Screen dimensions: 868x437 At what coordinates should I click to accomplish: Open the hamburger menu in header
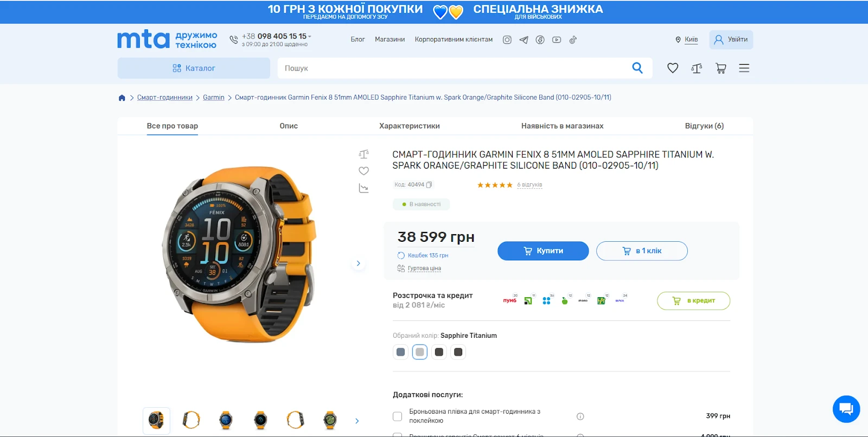click(x=744, y=68)
